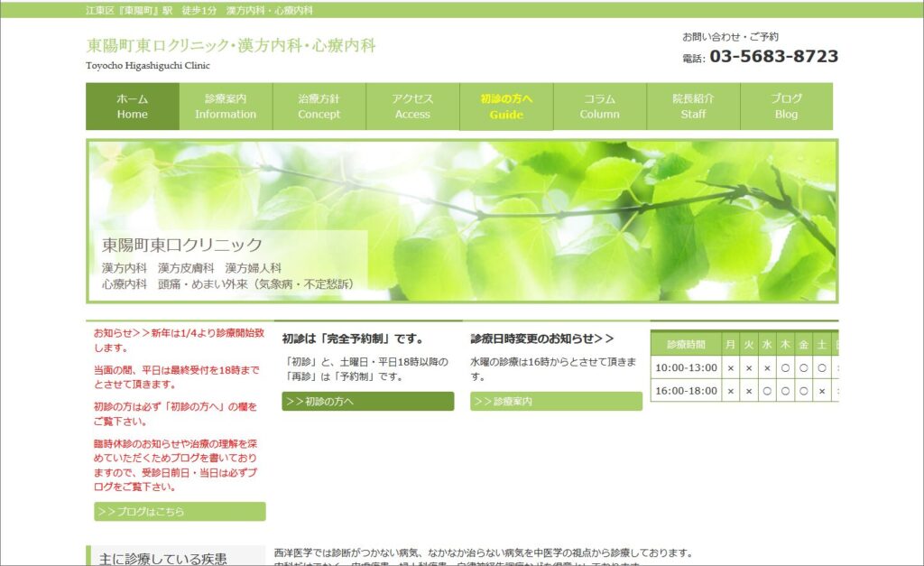
Task: Click the 主に診療している疾患 sidebar heading
Action: click(163, 558)
